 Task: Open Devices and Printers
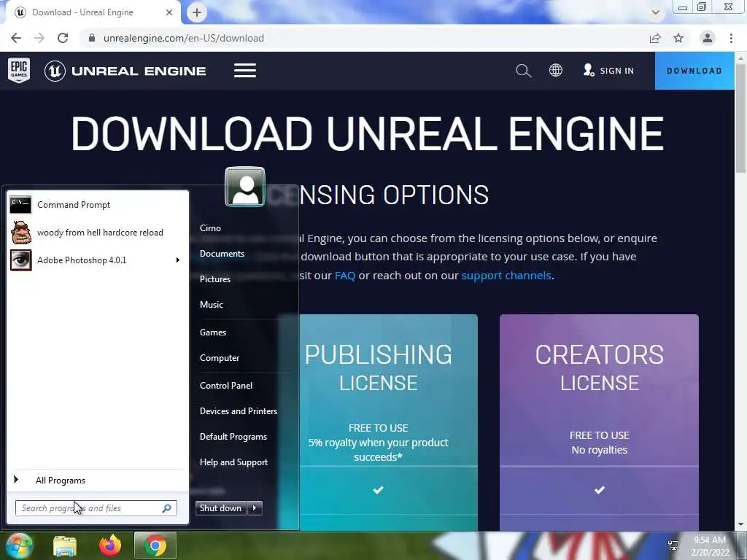pyautogui.click(x=239, y=411)
